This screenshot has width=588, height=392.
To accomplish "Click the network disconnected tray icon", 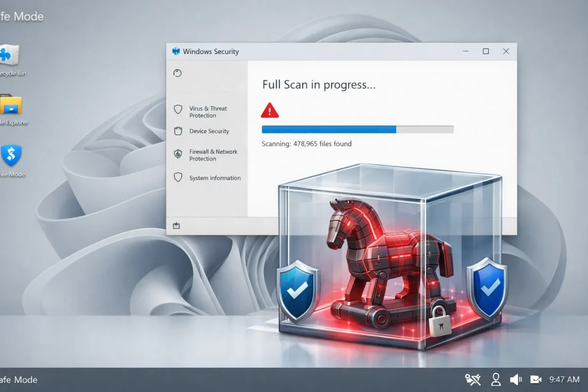I will [473, 379].
